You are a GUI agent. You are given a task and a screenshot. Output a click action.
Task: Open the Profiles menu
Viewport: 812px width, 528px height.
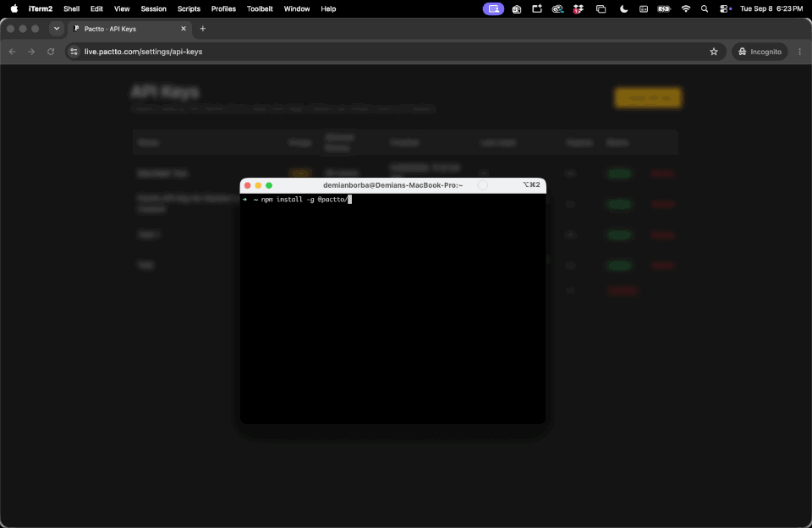pyautogui.click(x=223, y=8)
